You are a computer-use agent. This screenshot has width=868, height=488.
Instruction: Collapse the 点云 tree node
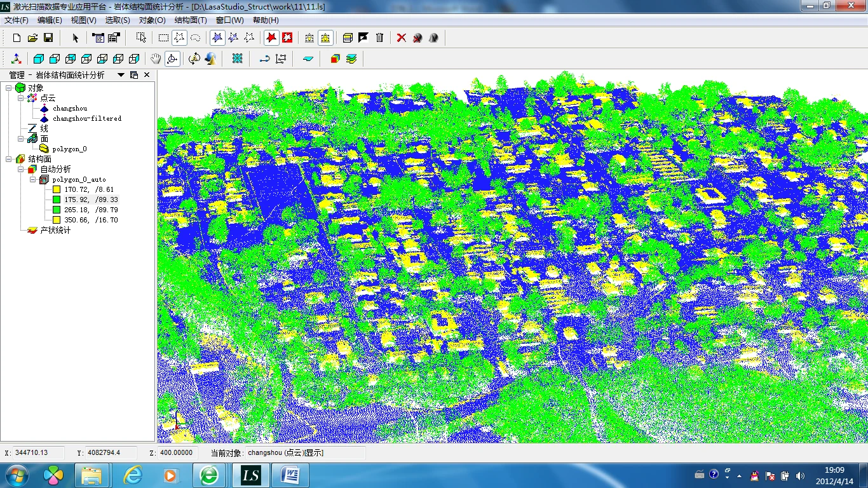tap(20, 98)
